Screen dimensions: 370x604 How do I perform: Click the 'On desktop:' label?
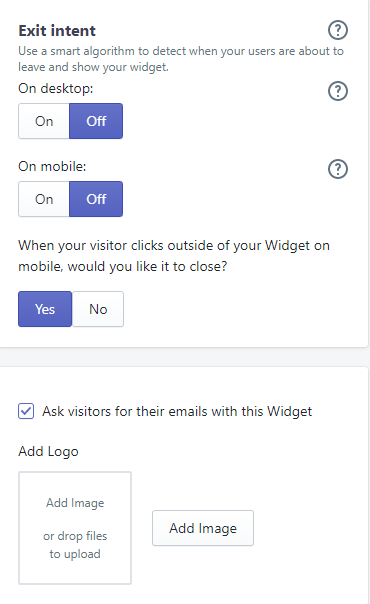point(56,89)
